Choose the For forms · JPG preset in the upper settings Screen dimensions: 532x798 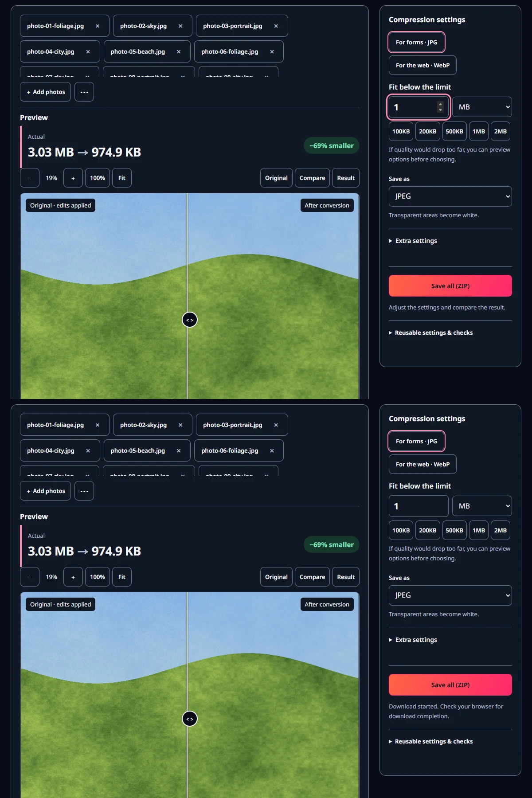coord(416,43)
